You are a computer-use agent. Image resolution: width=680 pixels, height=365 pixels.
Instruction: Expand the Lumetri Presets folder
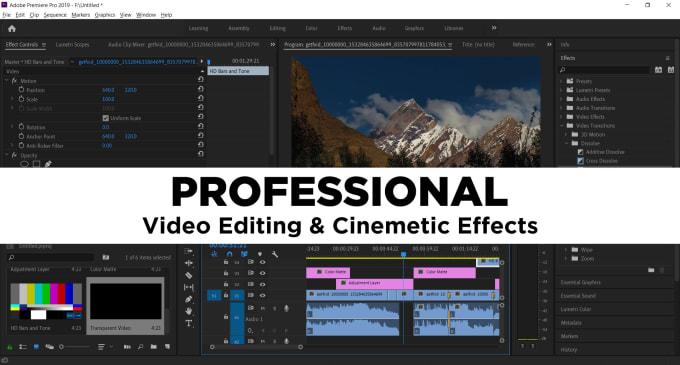(x=562, y=90)
